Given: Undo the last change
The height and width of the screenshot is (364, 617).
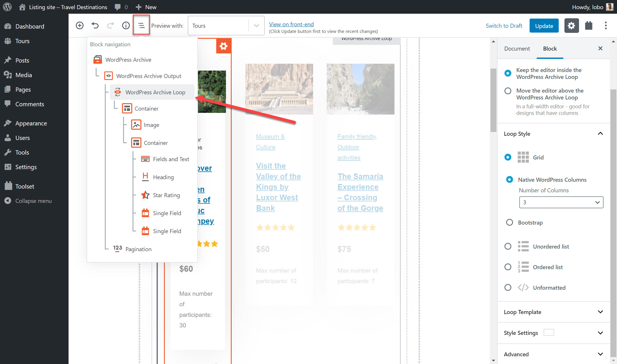Looking at the screenshot, I should (95, 25).
